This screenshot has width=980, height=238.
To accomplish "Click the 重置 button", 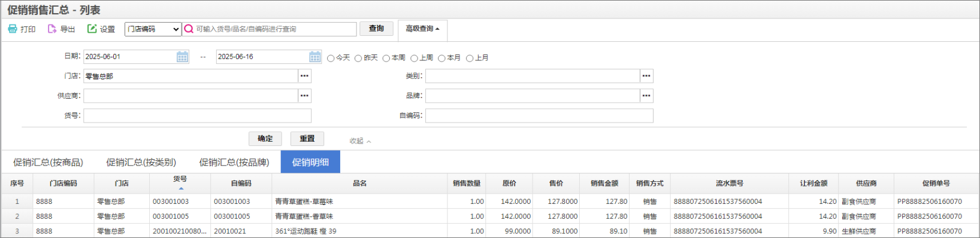I will [x=307, y=139].
